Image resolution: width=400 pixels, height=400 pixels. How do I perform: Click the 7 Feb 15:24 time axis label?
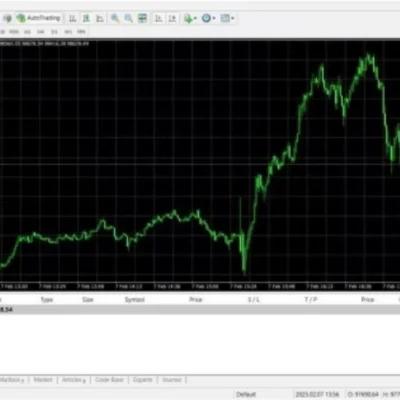point(243,286)
